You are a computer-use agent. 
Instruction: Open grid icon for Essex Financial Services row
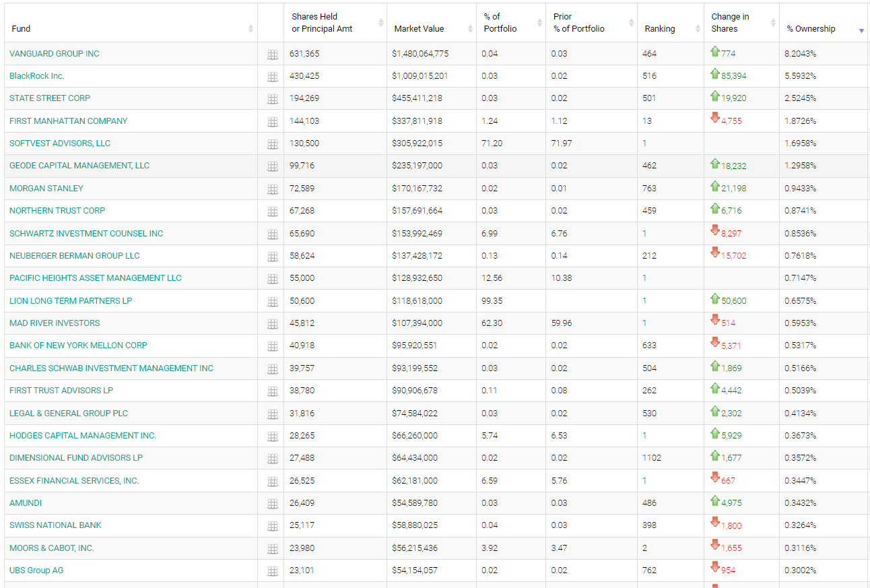coord(273,482)
